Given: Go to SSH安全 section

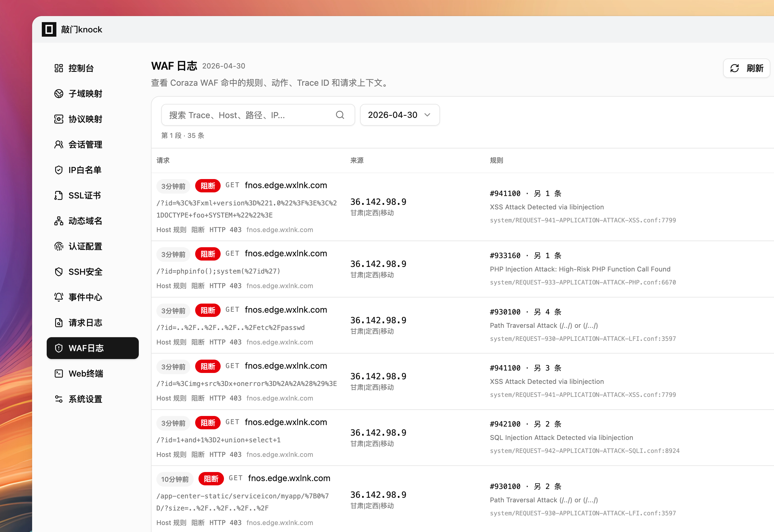Looking at the screenshot, I should [x=93, y=272].
